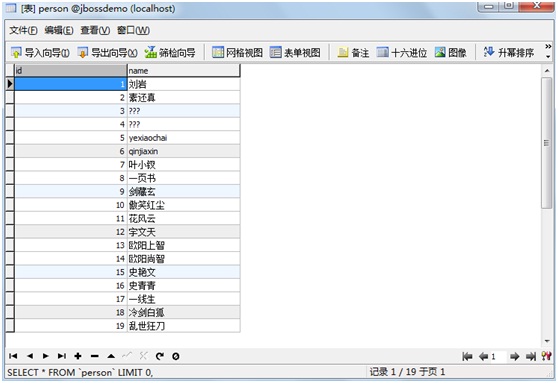Viewport: 558px width, 383px height.
Task: Delete record with minus button
Action: click(94, 356)
